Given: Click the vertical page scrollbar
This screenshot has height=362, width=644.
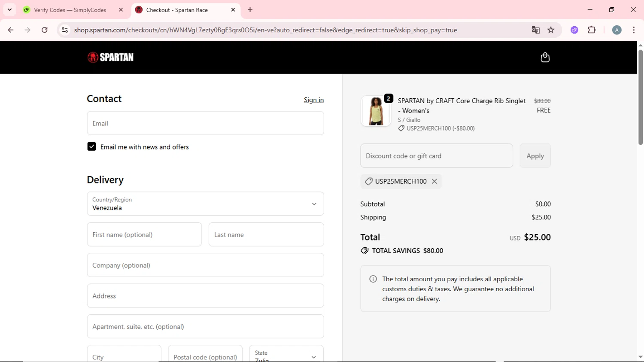Looking at the screenshot, I should click(640, 99).
